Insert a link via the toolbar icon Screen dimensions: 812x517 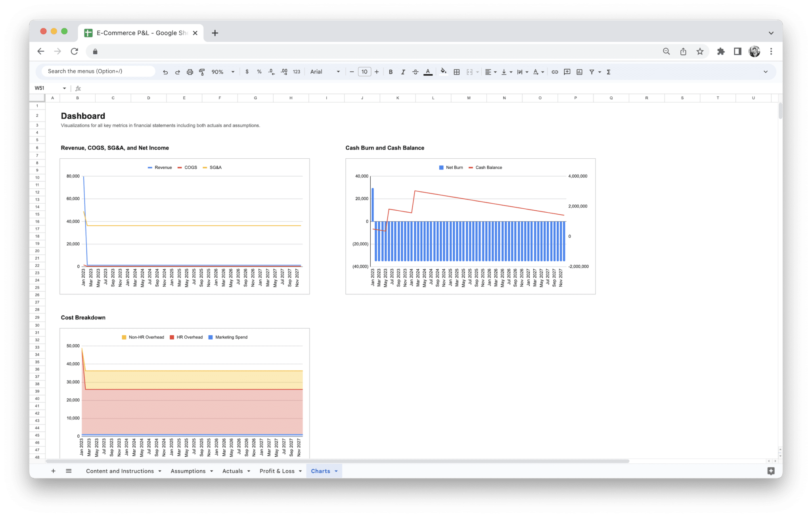point(555,72)
